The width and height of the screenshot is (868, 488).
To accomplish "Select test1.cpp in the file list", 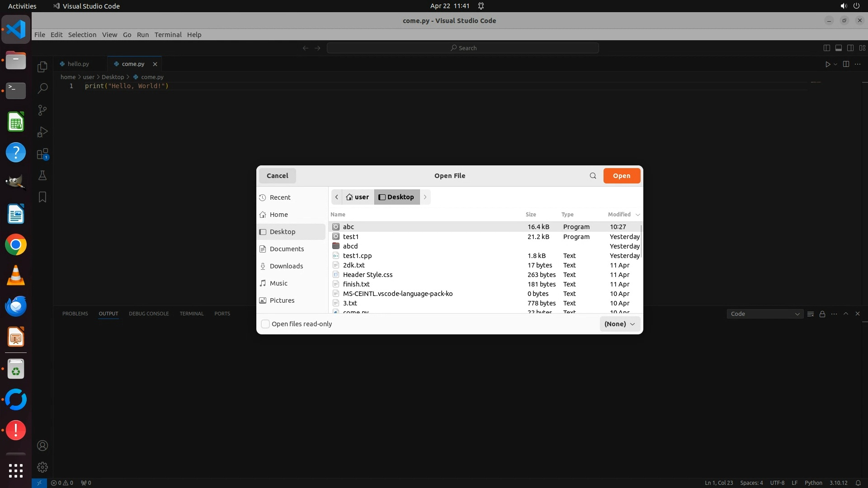I will point(357,256).
